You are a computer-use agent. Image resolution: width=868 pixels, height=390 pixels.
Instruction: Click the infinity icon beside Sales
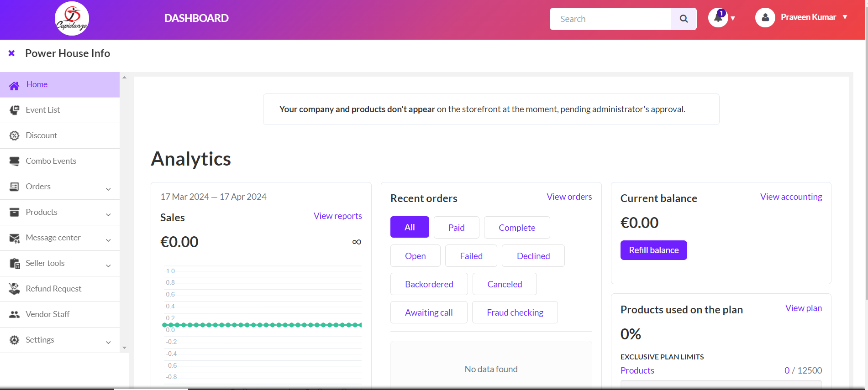pyautogui.click(x=357, y=242)
